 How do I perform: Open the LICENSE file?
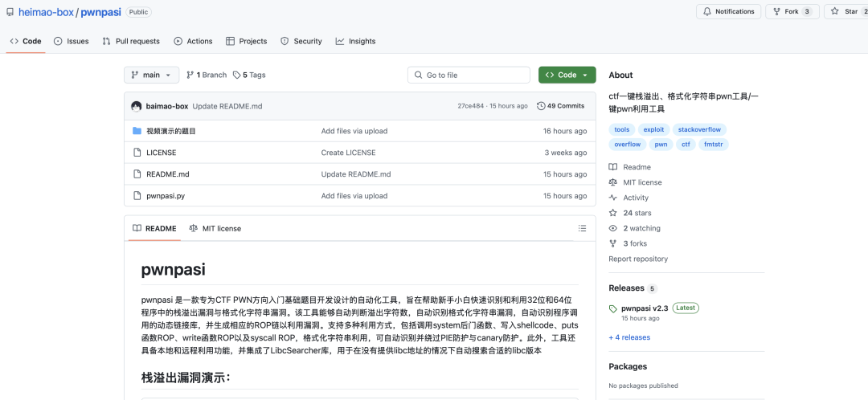161,153
